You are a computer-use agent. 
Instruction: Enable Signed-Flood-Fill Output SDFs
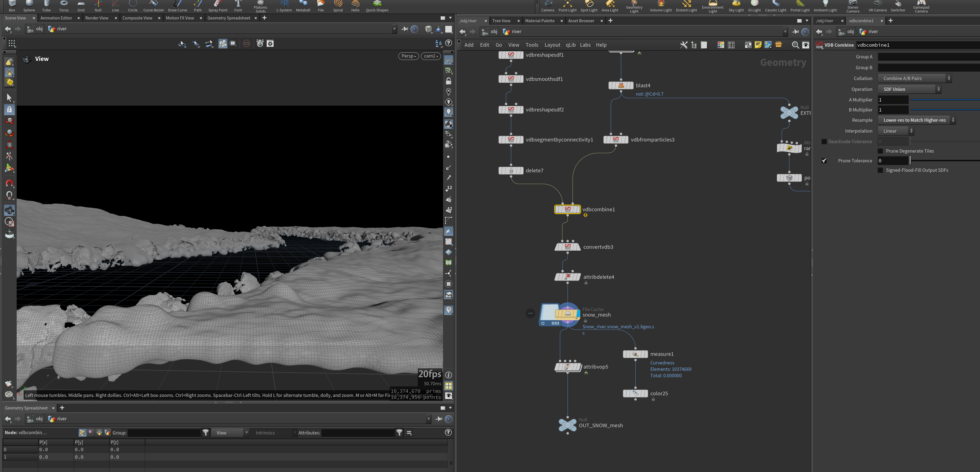[x=880, y=170]
